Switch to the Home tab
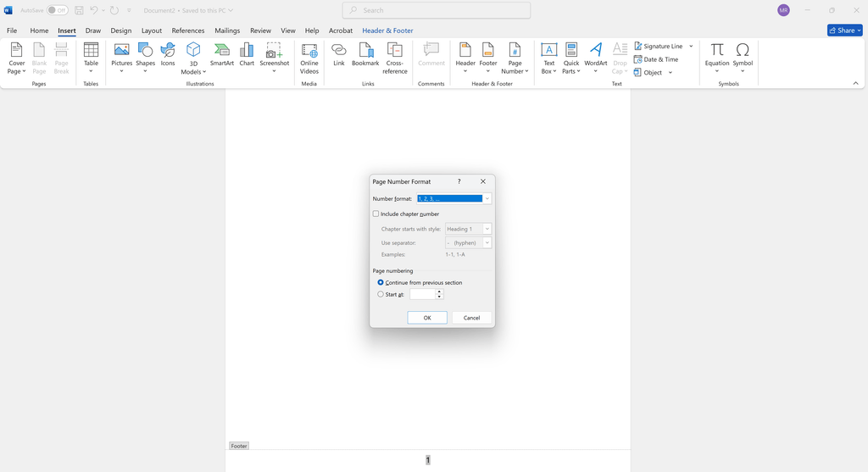Viewport: 868px width, 472px height. pyautogui.click(x=39, y=31)
